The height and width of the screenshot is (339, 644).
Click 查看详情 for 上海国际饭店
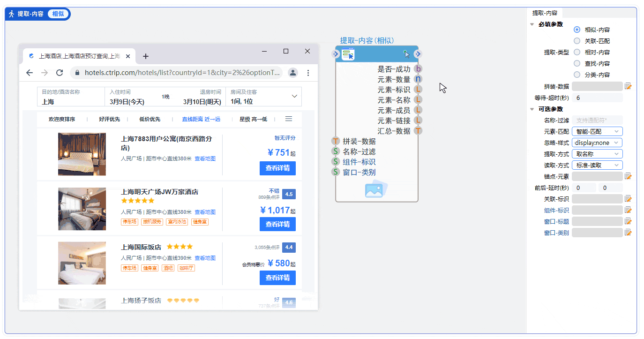point(277,277)
